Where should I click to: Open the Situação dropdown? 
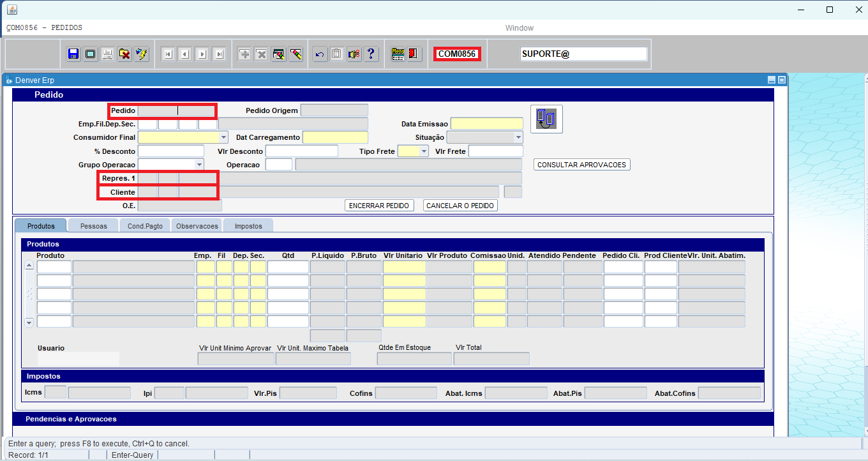(x=518, y=137)
